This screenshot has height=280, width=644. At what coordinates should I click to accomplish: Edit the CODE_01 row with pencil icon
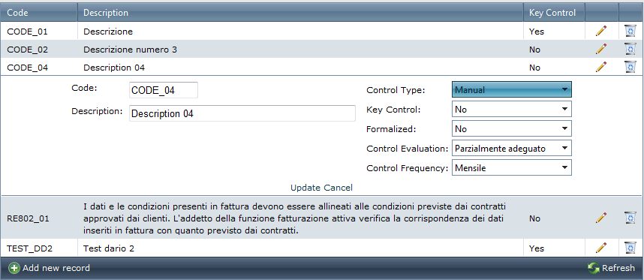click(x=601, y=31)
